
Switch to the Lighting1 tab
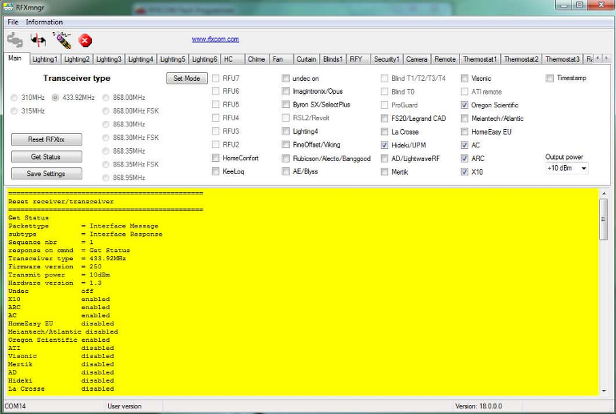[45, 59]
